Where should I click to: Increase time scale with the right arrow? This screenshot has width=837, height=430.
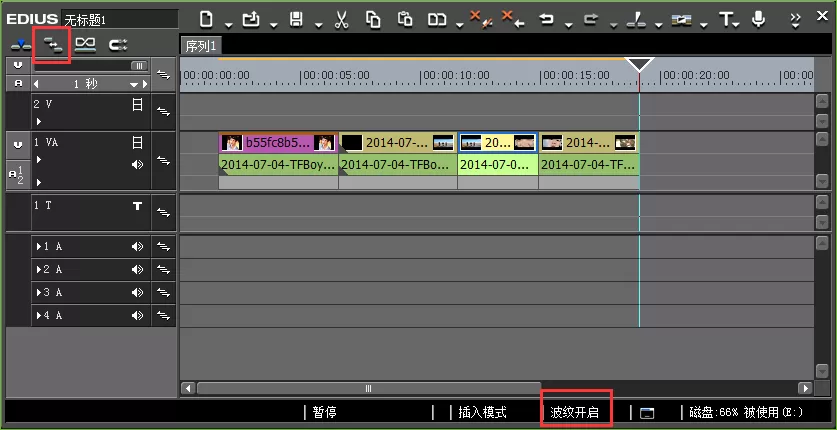[x=145, y=84]
